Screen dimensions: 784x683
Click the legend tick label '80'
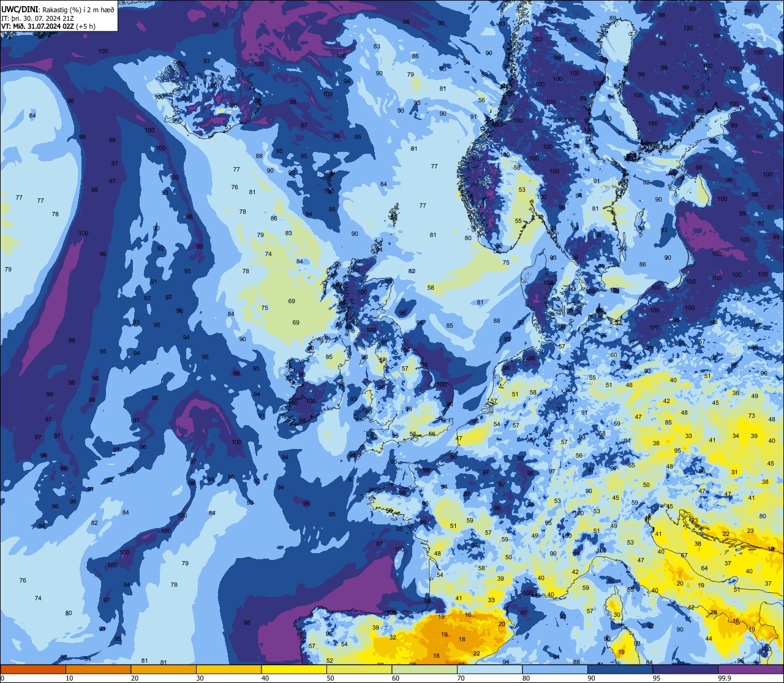526,678
